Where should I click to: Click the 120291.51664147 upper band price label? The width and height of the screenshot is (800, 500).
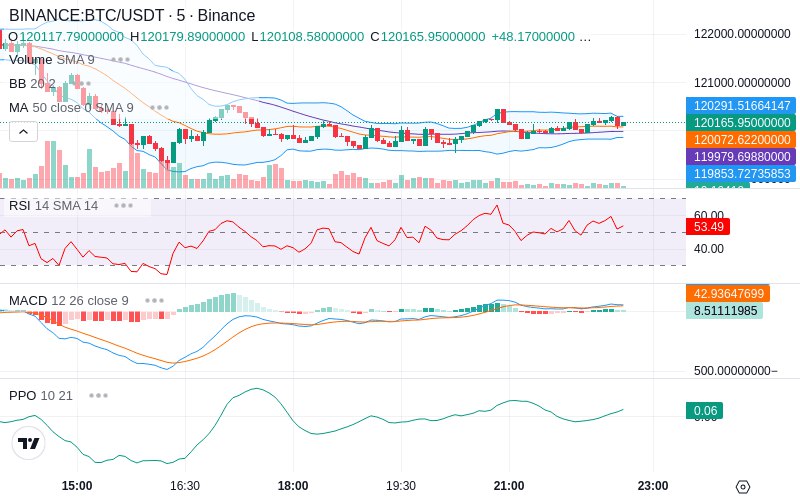click(x=742, y=106)
